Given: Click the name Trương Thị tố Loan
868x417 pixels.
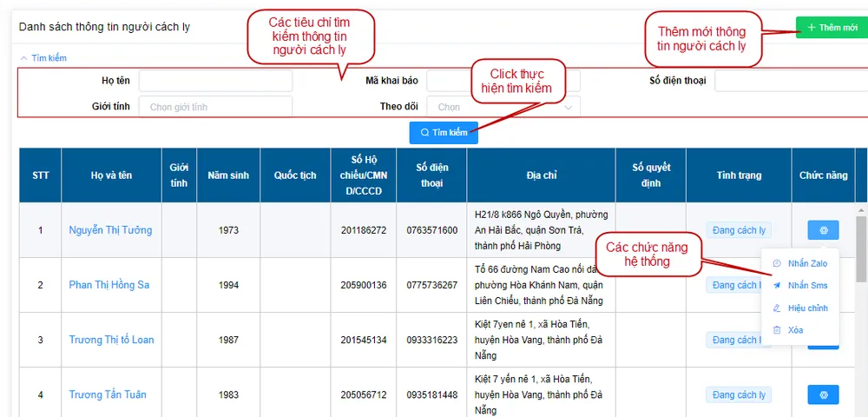Looking at the screenshot, I should pos(111,340).
